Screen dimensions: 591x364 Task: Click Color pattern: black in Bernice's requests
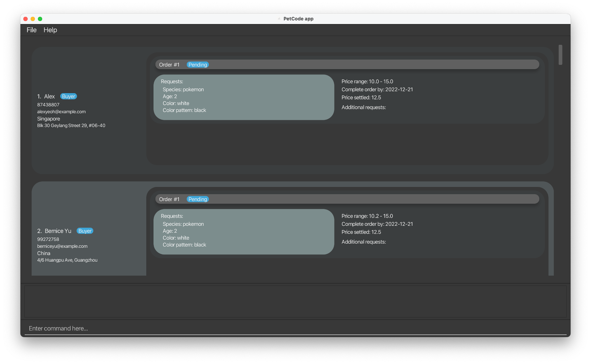pyautogui.click(x=184, y=245)
